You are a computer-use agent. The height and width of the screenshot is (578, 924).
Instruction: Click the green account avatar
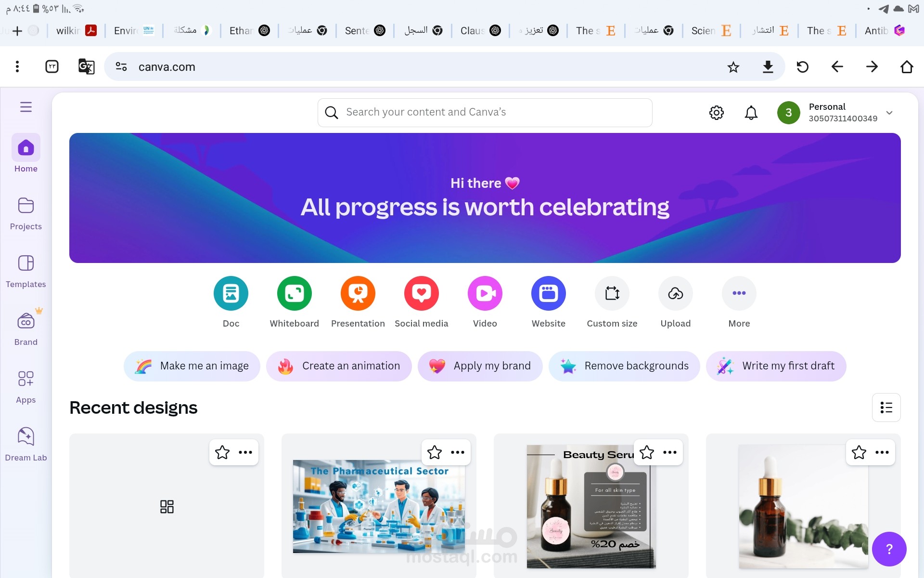point(788,113)
